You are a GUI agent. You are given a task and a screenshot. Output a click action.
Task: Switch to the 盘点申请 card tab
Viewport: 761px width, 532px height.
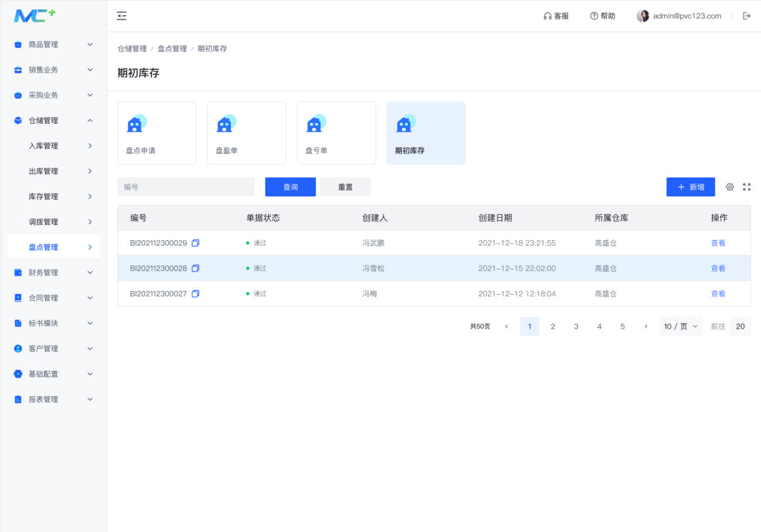pos(157,133)
